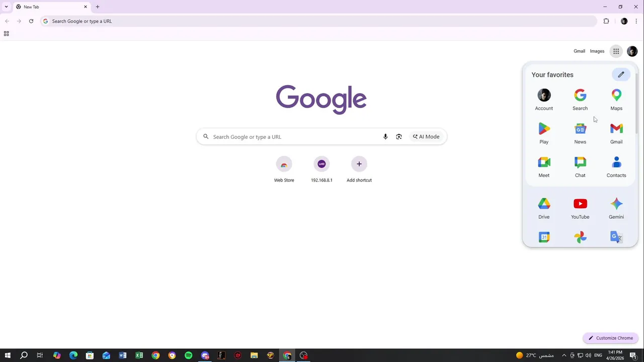
Task: Open the bookmarks bar apps grid icon
Action: tap(6, 34)
